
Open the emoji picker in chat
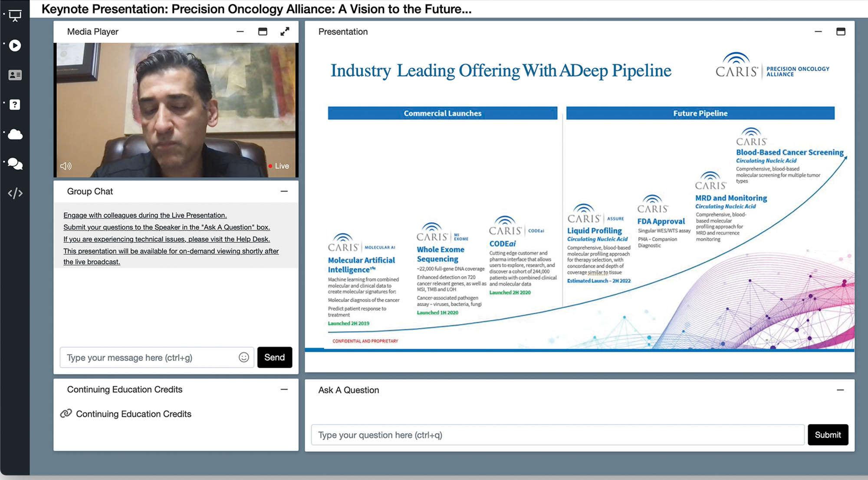click(244, 357)
